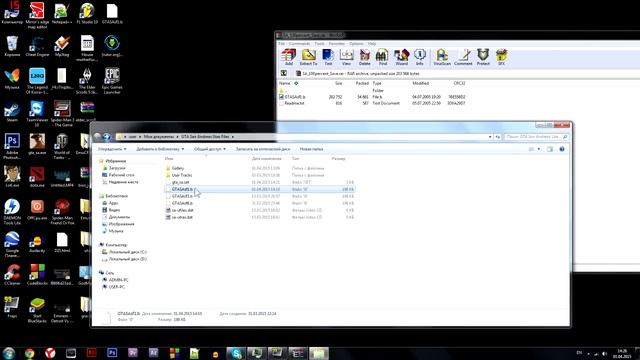Click the Add button in WinRAR toolbar

(289, 57)
